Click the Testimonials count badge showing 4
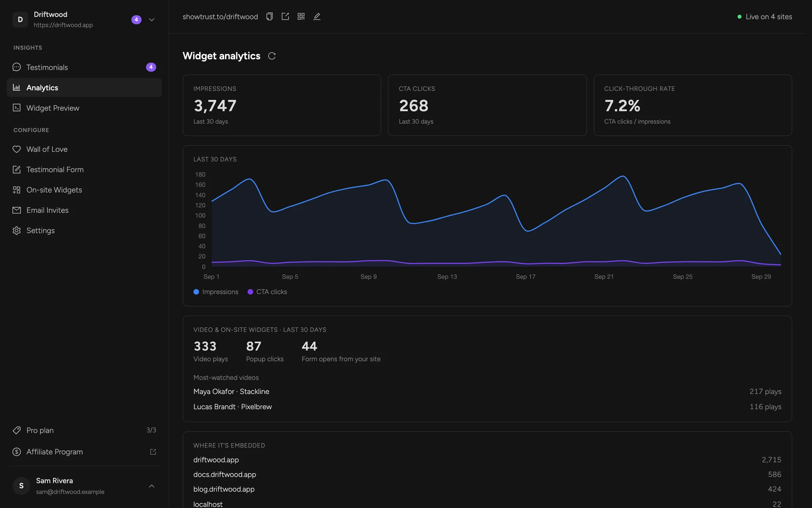The image size is (812, 508). 151,67
